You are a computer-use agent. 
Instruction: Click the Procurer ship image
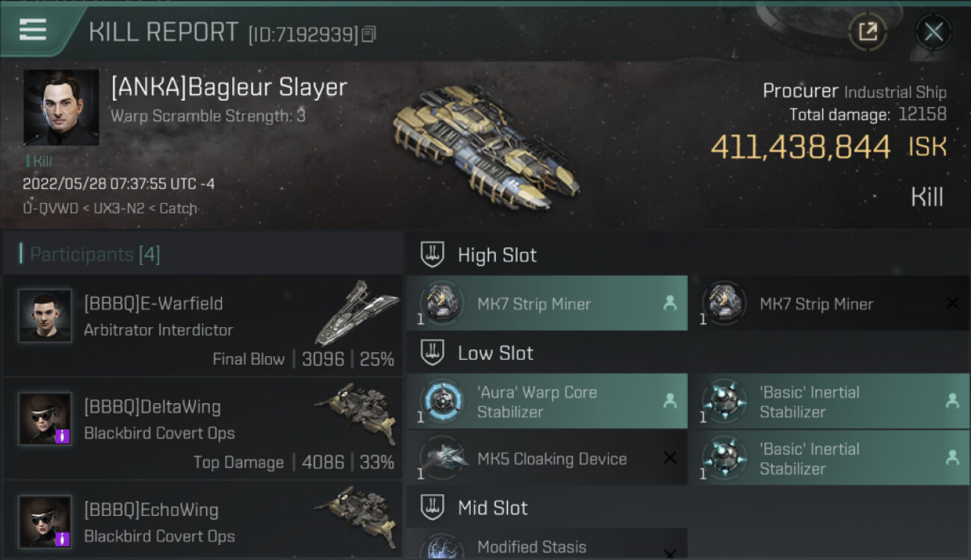click(485, 146)
